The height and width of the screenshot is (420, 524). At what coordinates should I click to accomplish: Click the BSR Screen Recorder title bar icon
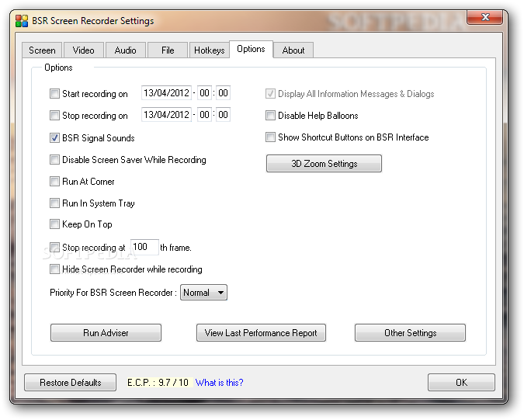click(x=22, y=21)
